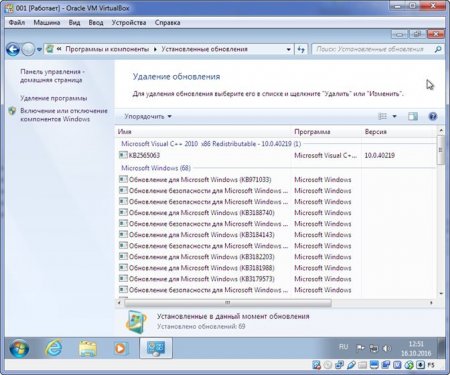This screenshot has width=450, height=375.
Task: Open Windows Media Player from the taskbar
Action: pos(120,349)
